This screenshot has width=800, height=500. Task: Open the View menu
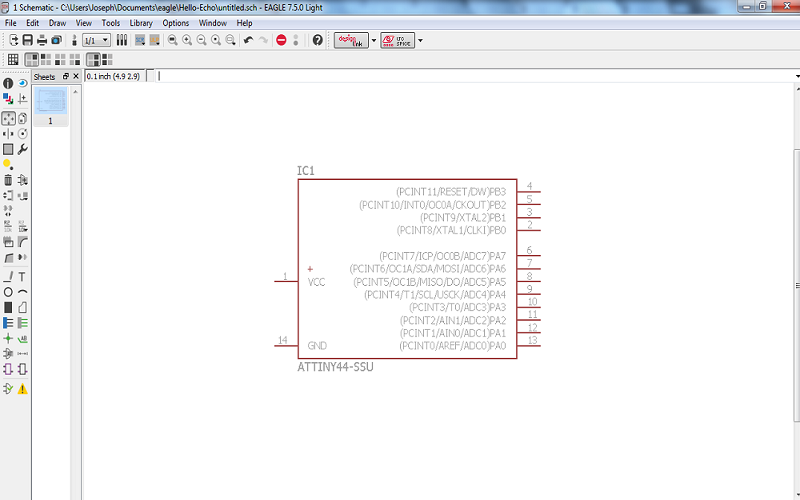click(x=84, y=23)
